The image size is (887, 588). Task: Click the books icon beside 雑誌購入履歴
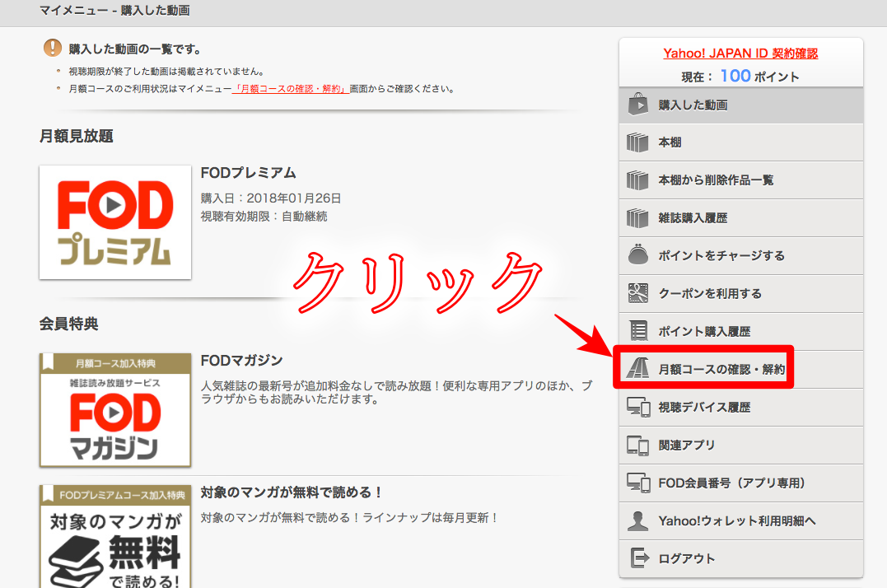(x=637, y=218)
